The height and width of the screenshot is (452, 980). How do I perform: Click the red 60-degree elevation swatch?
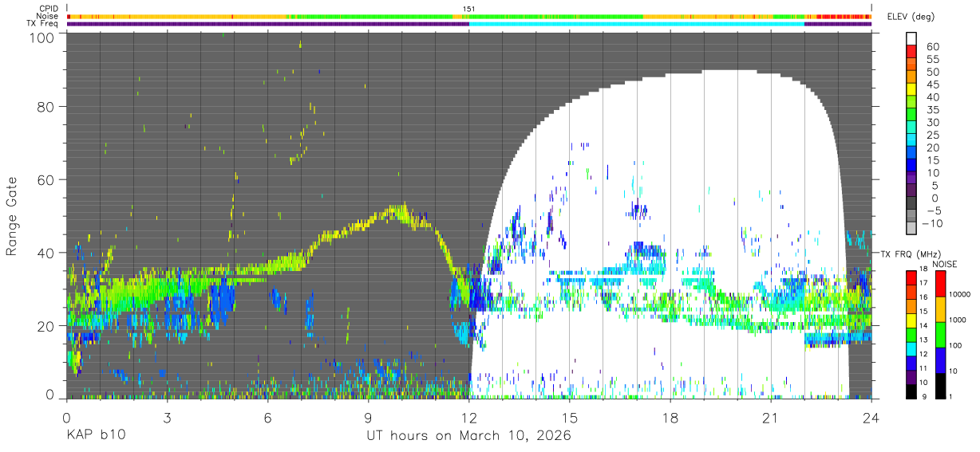tap(911, 51)
